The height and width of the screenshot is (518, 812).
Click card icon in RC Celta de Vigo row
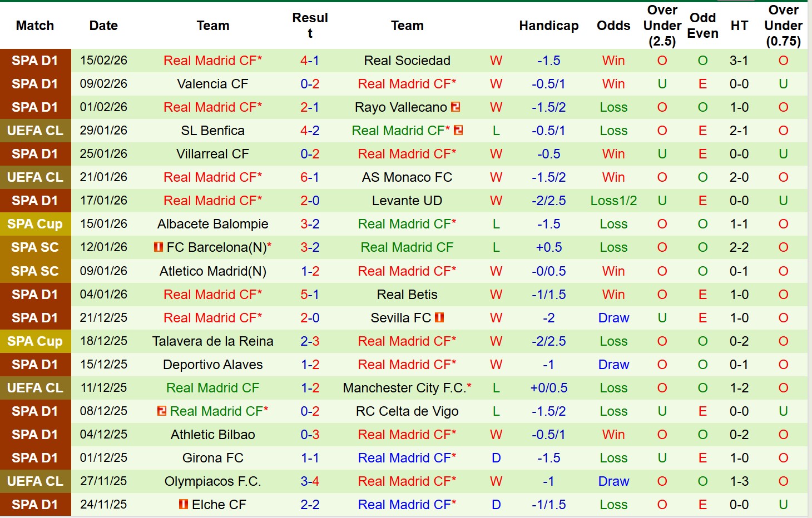162,411
